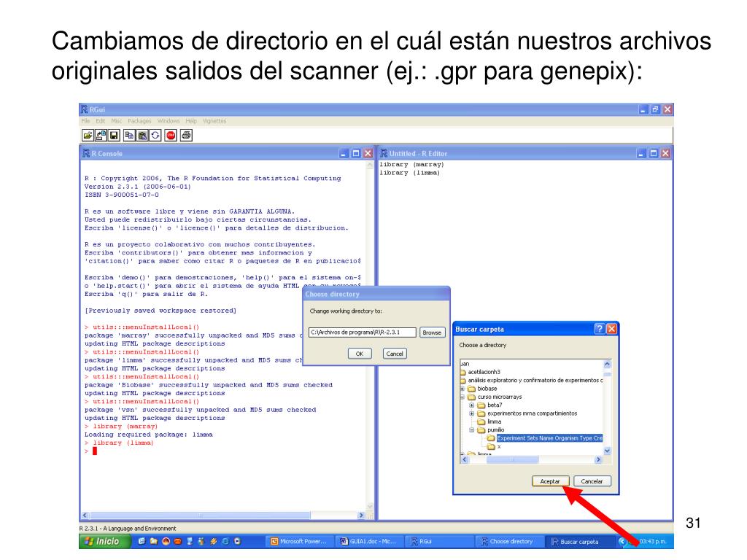This screenshot has height=560, width=747.
Task: Click the help question mark in Buscar carpeta
Action: click(600, 329)
